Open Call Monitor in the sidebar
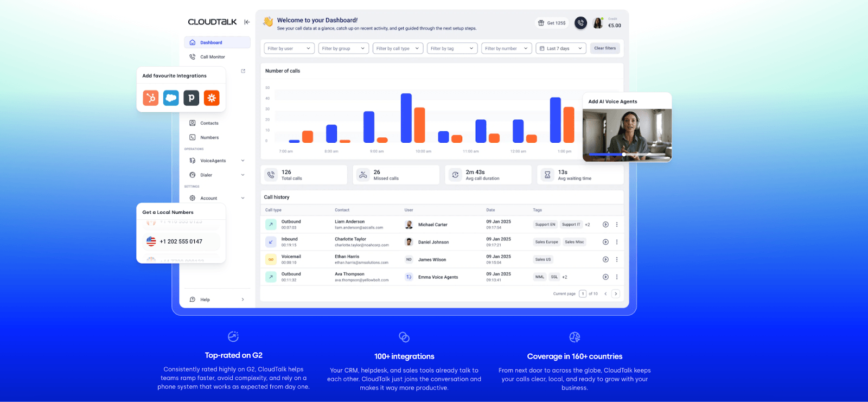This screenshot has width=868, height=402. (217, 56)
